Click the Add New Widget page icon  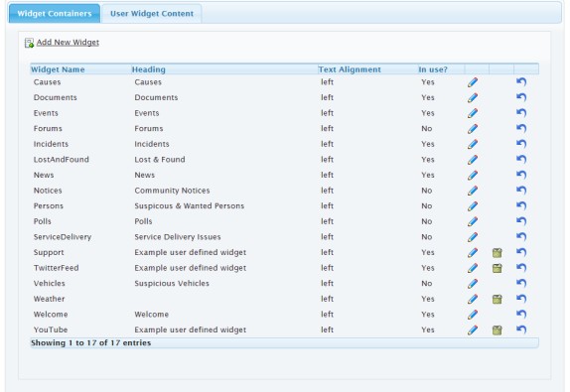[29, 43]
